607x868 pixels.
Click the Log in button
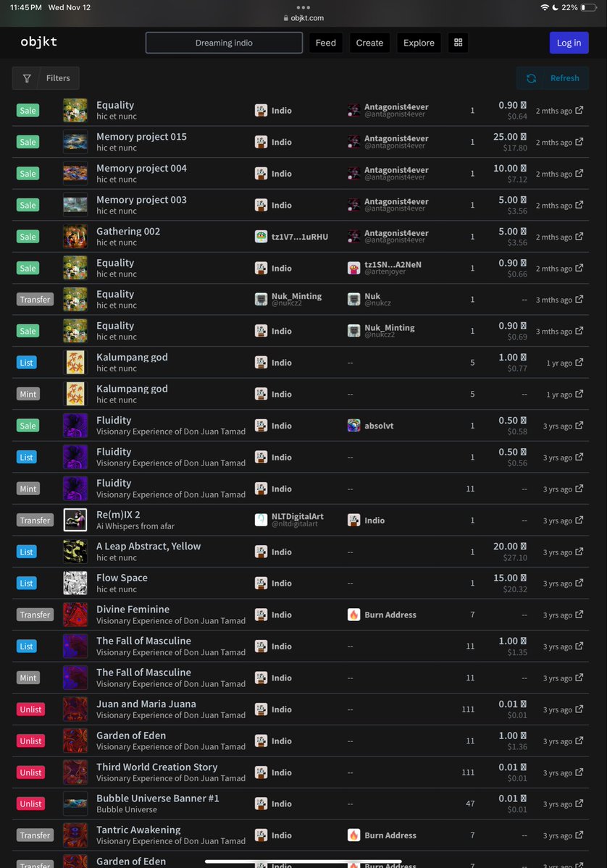pos(569,43)
